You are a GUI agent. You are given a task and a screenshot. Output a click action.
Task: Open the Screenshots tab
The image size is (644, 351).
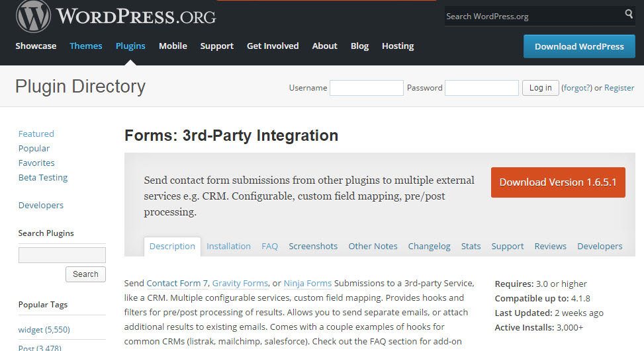313,247
